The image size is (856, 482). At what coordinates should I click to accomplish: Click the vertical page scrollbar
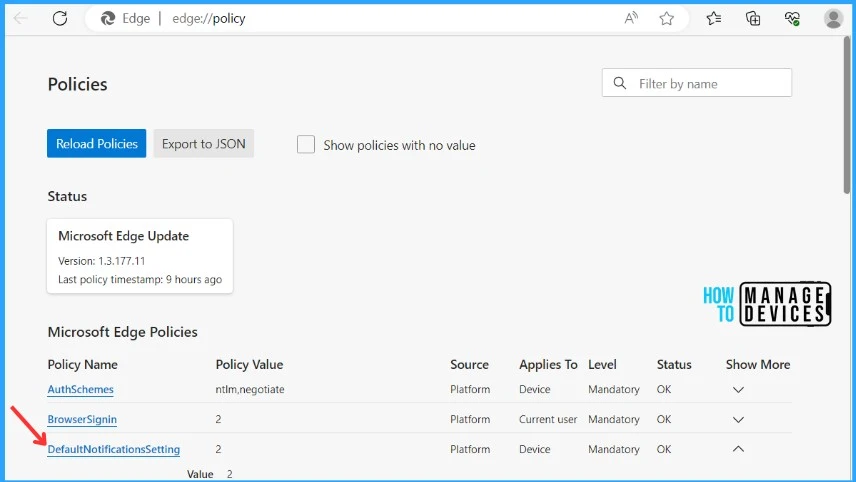click(x=846, y=115)
